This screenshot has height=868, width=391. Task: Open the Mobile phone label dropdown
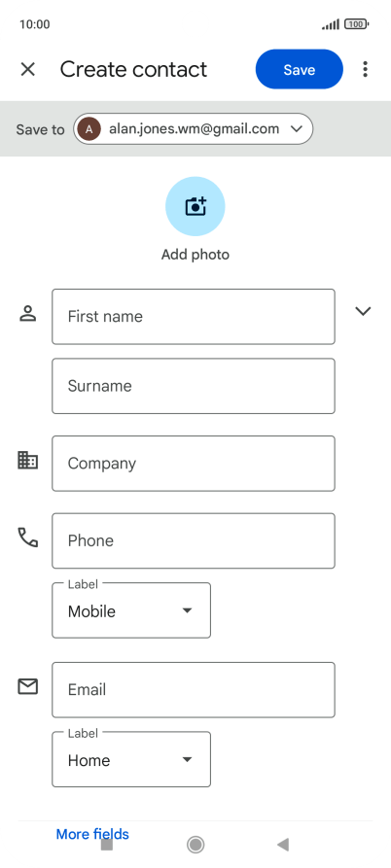131,610
